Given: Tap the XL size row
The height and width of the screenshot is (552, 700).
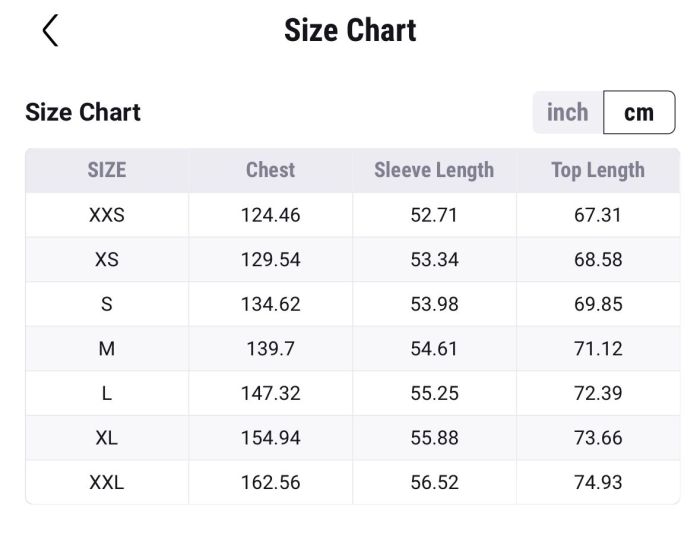Looking at the screenshot, I should click(107, 437).
